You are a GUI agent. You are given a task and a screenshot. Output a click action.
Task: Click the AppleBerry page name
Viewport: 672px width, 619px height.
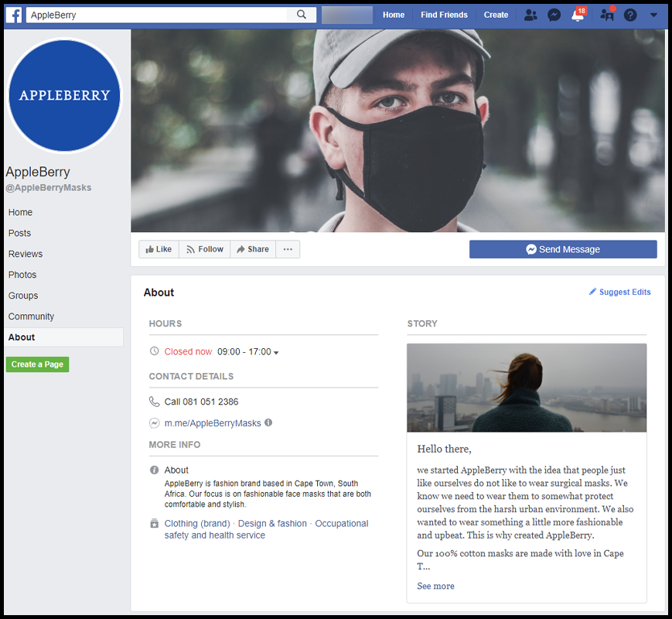tap(38, 172)
